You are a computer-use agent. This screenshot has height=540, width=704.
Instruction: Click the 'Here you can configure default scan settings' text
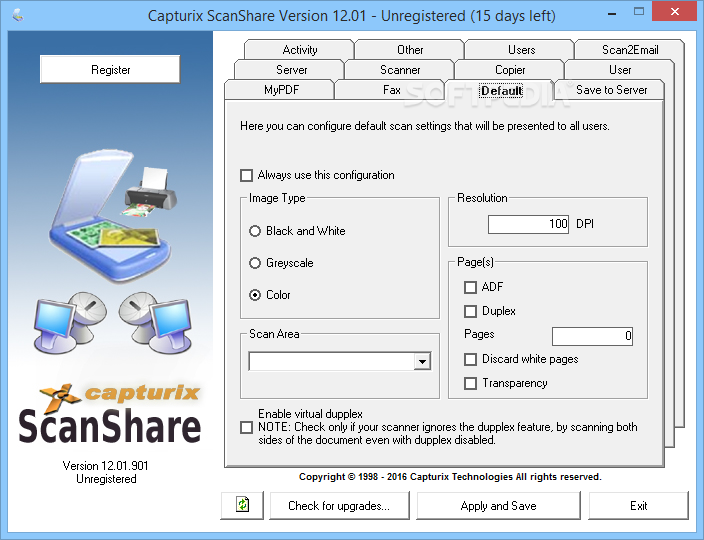[x=425, y=126]
